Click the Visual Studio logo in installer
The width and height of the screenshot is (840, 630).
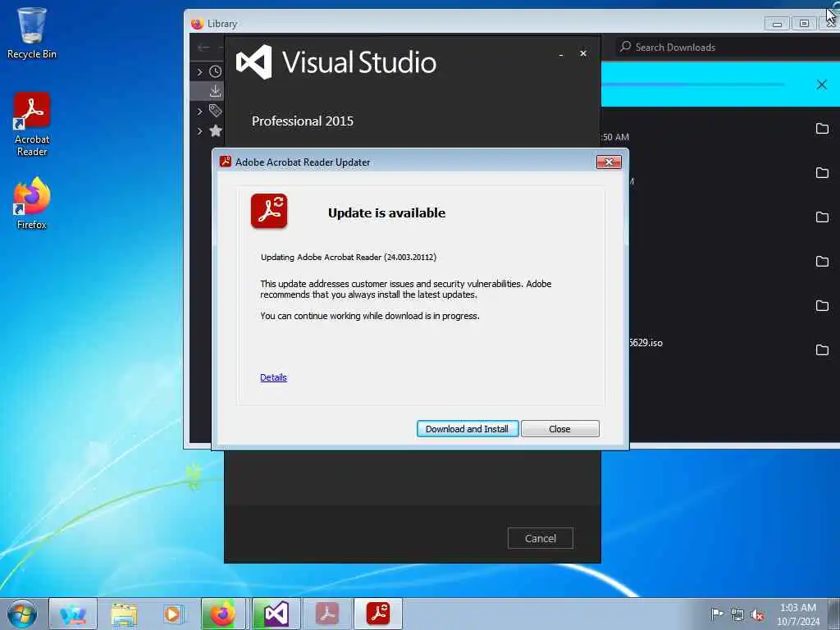pos(254,62)
